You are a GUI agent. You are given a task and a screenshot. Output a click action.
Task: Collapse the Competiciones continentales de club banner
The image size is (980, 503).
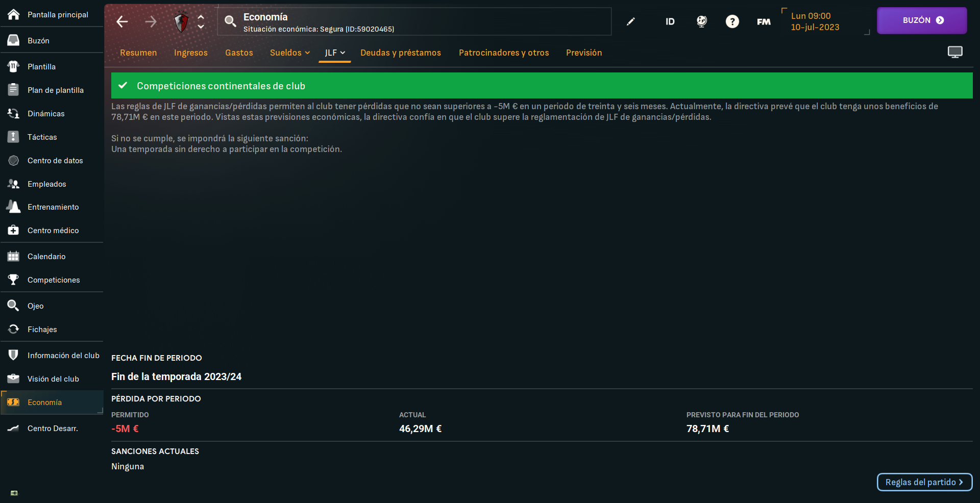click(x=541, y=86)
